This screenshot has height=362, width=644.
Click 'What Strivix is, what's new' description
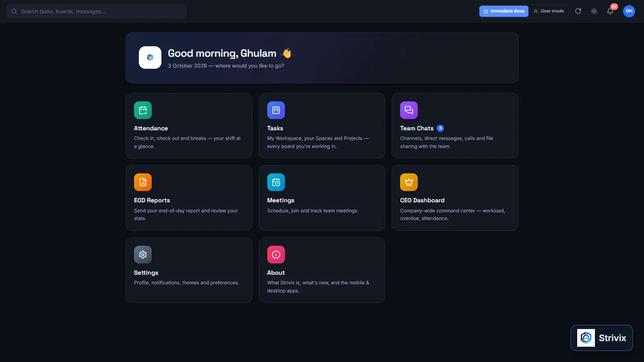click(x=318, y=287)
